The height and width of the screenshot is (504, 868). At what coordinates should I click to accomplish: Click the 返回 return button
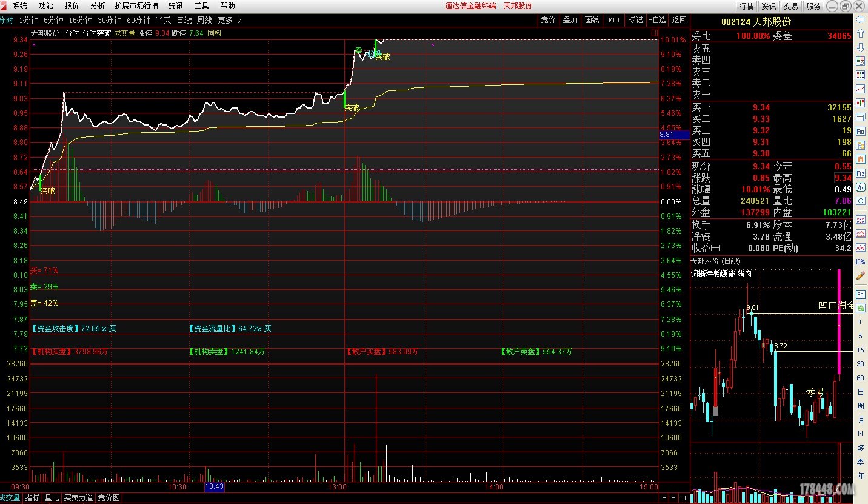click(679, 20)
